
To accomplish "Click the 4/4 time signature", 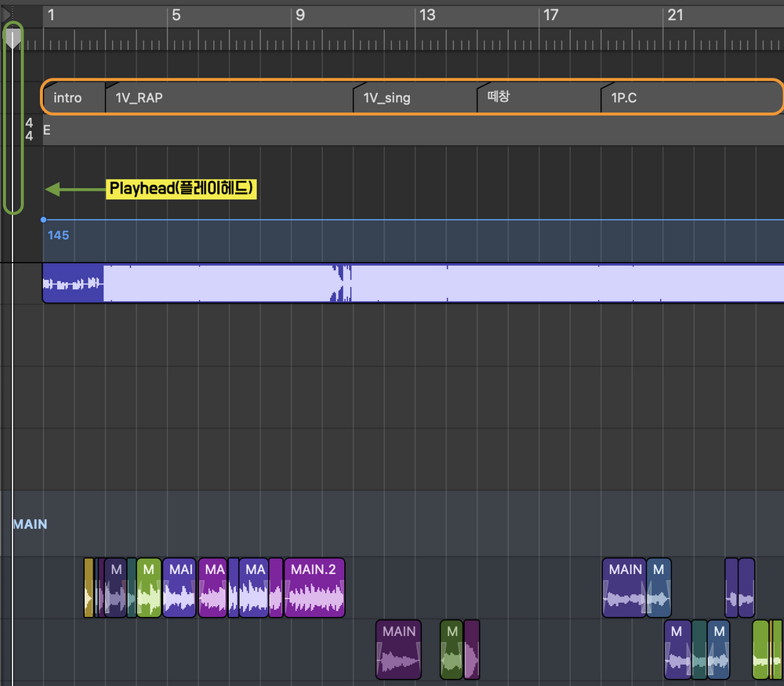I will [29, 130].
